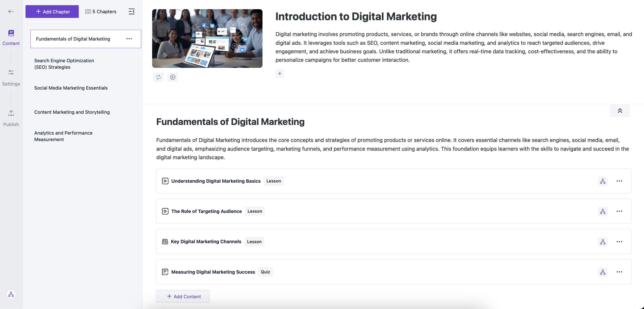Click the Add Chapter button
Screen dimensions: 644x309
point(52,11)
